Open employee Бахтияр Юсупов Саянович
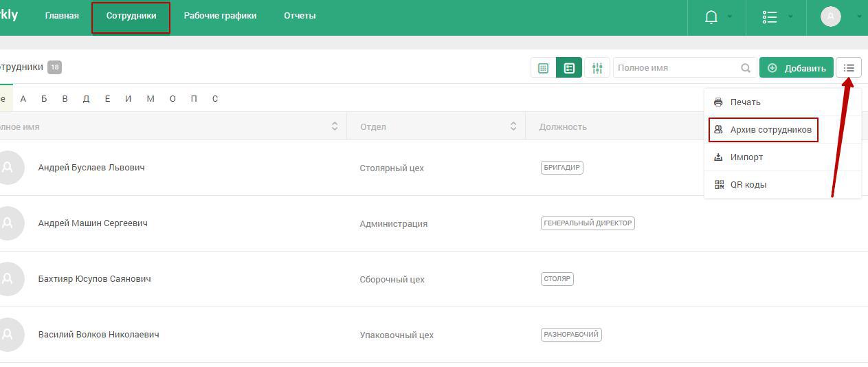This screenshot has height=367, width=868. coord(95,279)
